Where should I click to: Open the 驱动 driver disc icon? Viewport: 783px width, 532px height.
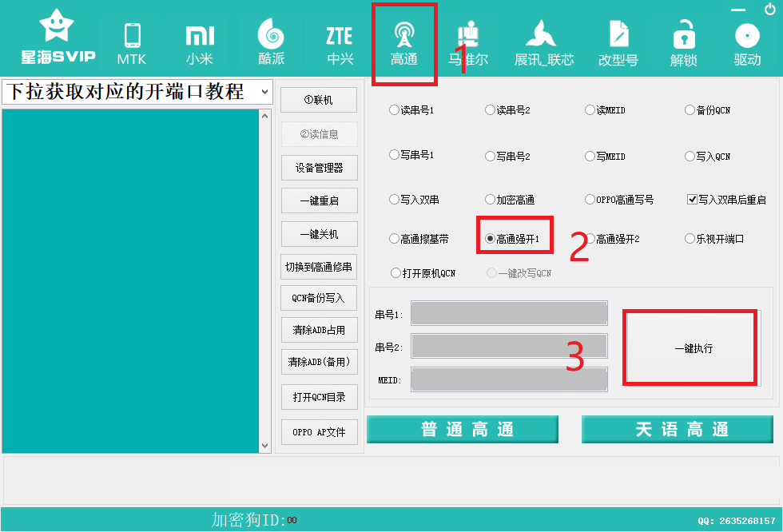point(747,45)
